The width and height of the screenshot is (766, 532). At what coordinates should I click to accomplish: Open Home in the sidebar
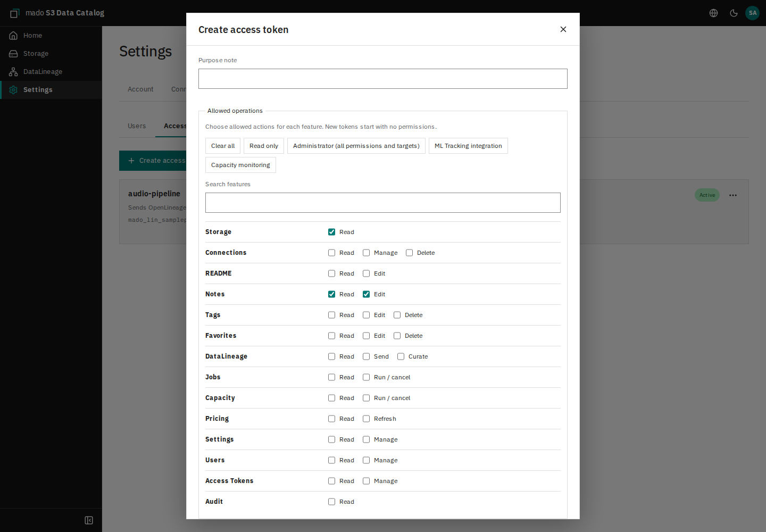[x=51, y=36]
